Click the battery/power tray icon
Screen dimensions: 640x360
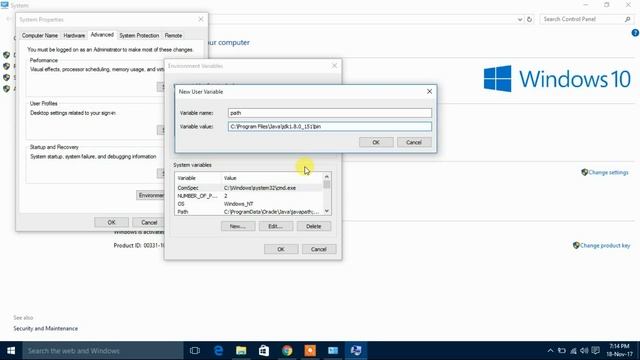click(x=562, y=351)
